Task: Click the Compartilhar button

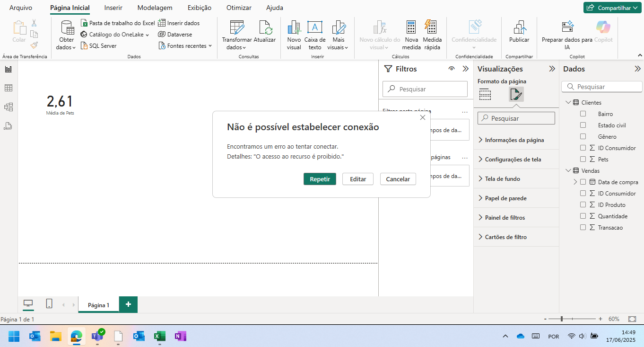Action: 612,8
